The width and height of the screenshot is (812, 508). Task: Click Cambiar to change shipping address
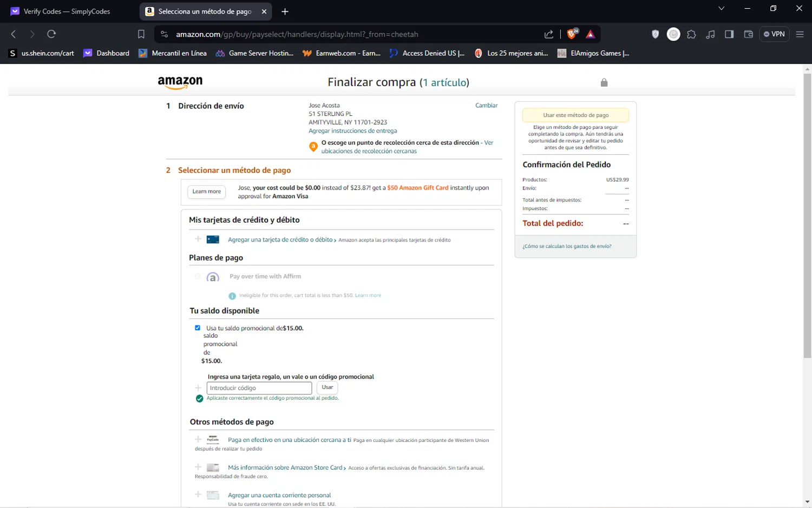[486, 106]
